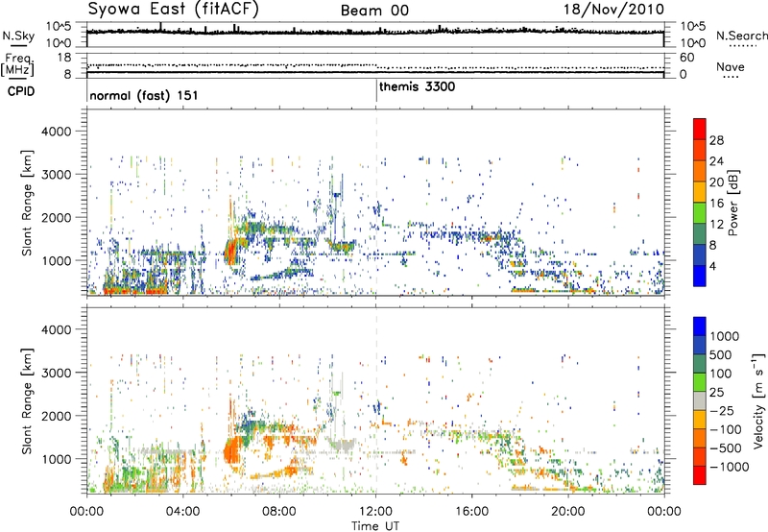This screenshot has width=768, height=532.
Task: Click the 'normal (fast) 151' text
Action: tap(143, 95)
